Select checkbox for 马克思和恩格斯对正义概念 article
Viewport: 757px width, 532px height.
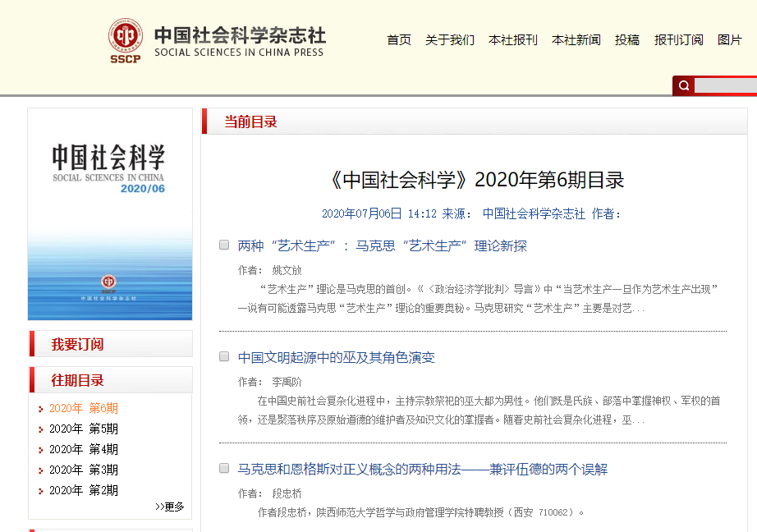tap(224, 468)
